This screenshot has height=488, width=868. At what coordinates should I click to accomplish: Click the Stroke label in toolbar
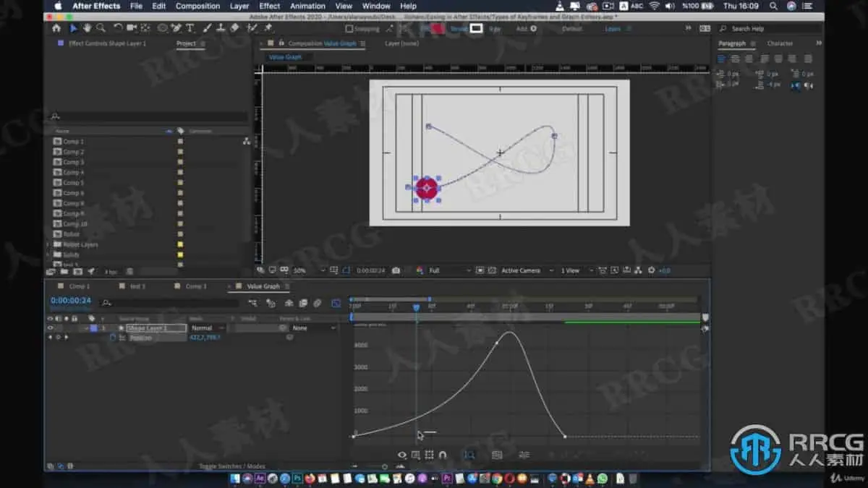tap(459, 29)
